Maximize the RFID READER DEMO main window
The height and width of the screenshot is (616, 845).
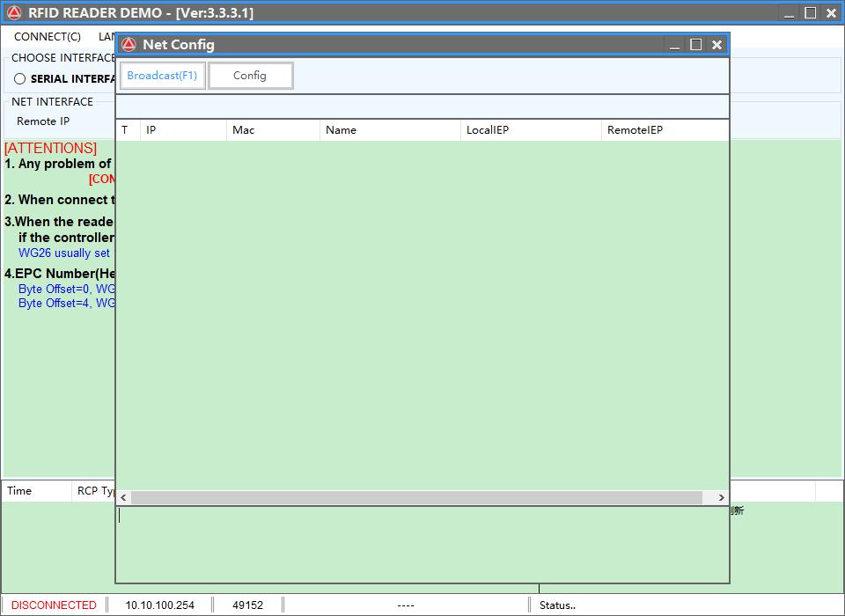811,13
